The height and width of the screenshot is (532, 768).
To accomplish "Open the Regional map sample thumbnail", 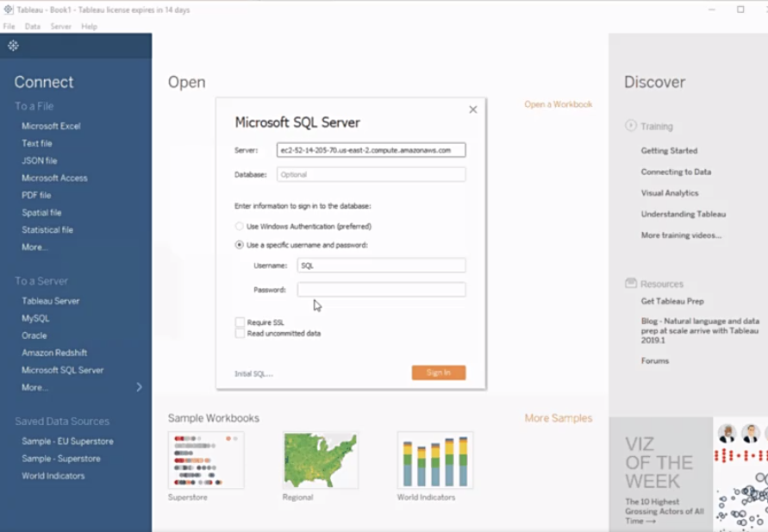I will click(x=321, y=460).
